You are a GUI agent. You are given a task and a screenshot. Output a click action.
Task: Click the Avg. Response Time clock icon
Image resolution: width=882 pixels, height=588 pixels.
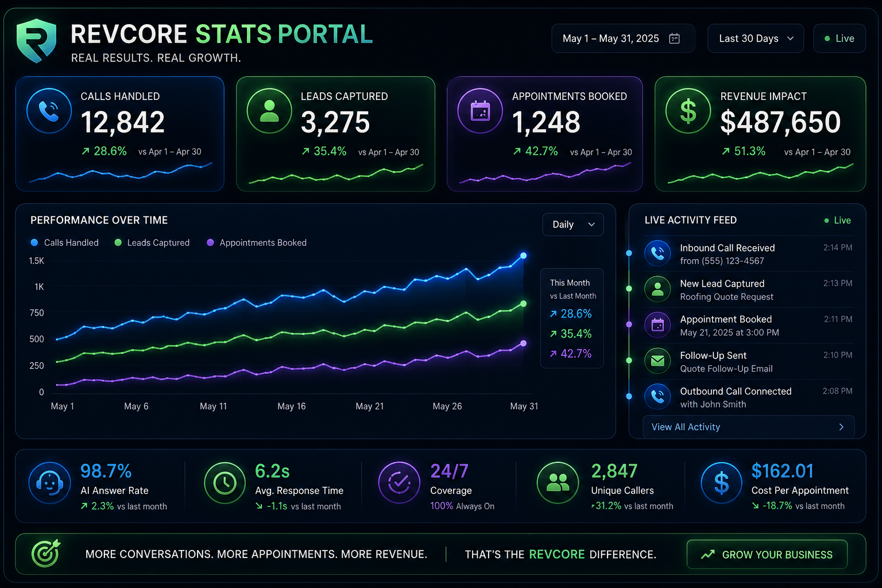click(225, 483)
